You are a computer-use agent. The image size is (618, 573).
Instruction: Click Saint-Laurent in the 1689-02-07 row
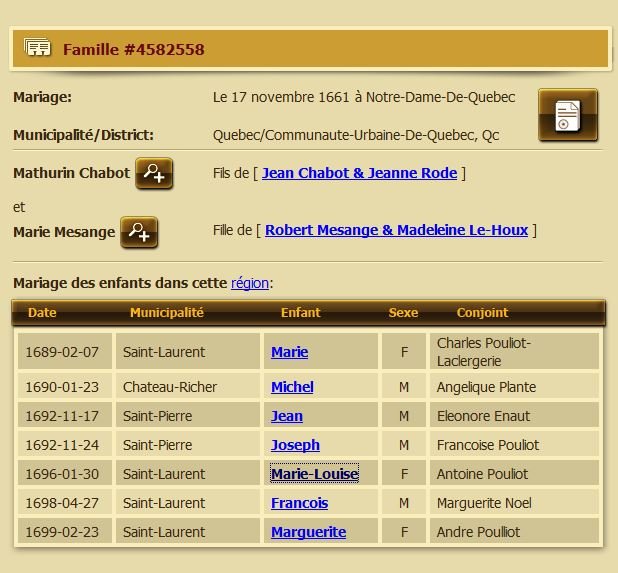tap(188, 352)
